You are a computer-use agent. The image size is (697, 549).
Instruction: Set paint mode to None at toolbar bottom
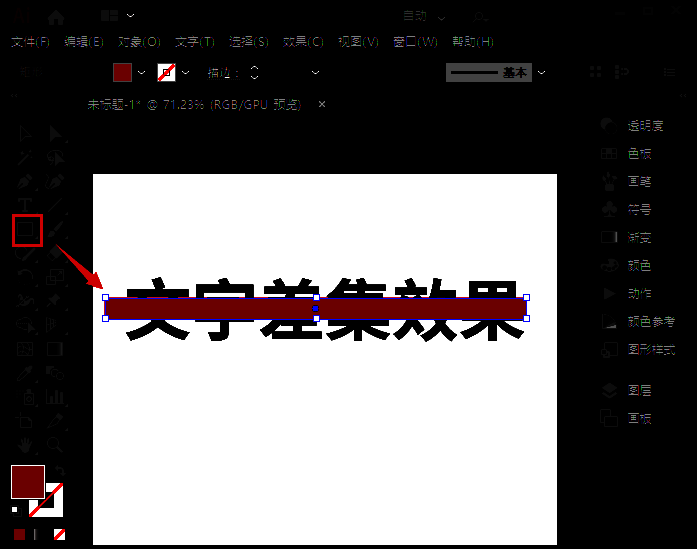[59, 534]
